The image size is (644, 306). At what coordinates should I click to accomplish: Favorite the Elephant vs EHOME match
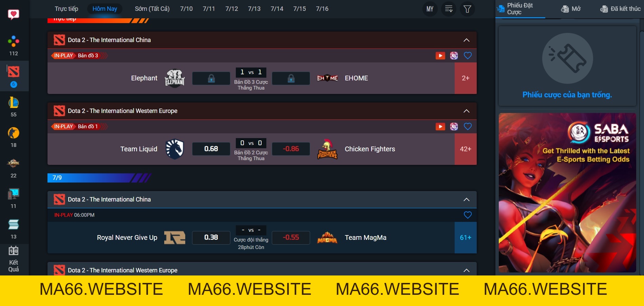pyautogui.click(x=468, y=56)
